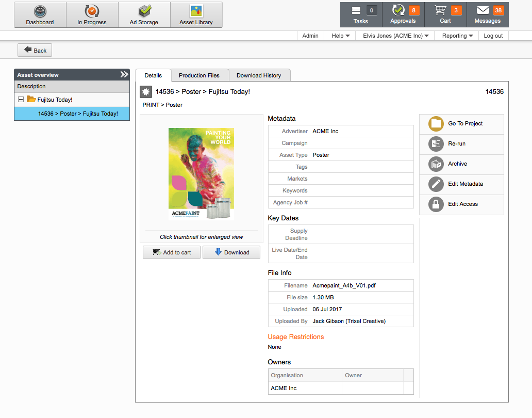The image size is (532, 418).
Task: Click the Edit Metadata label
Action: click(465, 184)
